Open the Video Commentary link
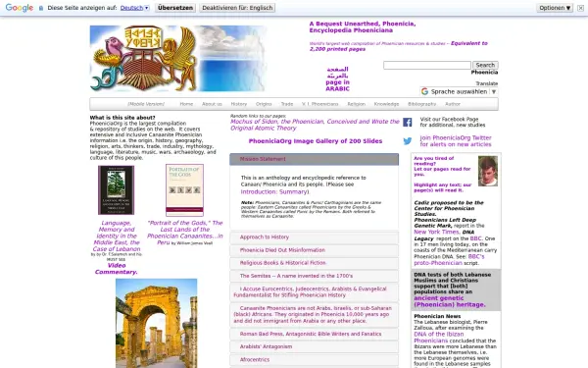588x368 pixels. [117, 269]
